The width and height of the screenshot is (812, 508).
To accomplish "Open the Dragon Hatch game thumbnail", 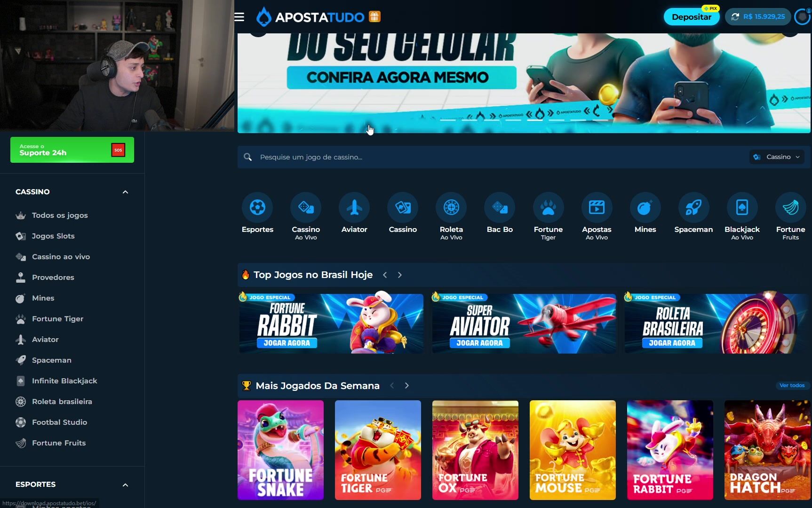I will point(767,450).
